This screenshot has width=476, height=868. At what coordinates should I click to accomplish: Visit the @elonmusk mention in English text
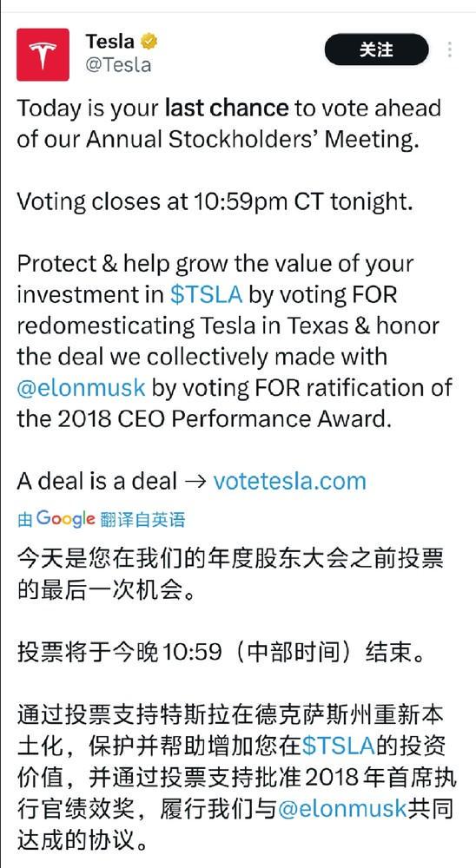click(82, 387)
